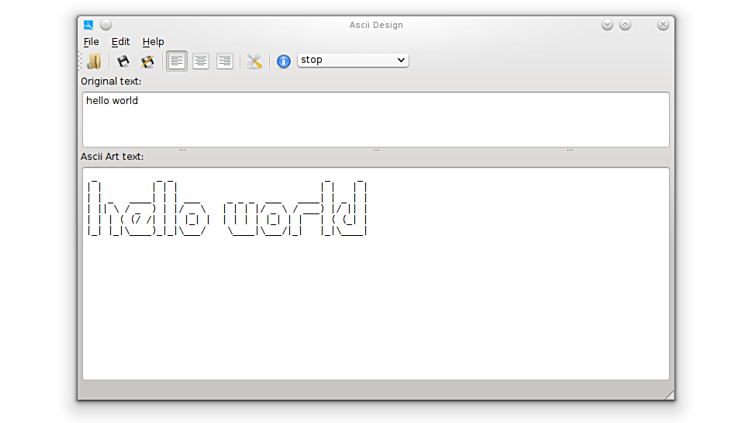752x423 pixels.
Task: Open the Edit menu
Action: [x=120, y=42]
